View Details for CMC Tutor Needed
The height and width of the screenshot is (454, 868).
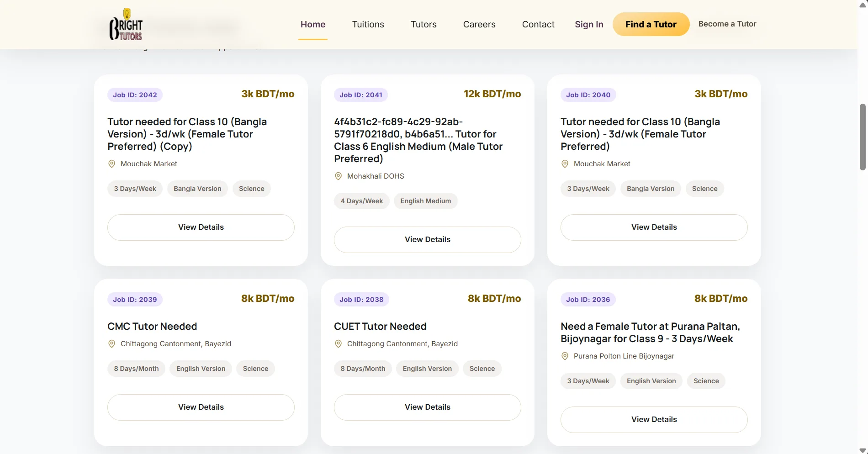click(201, 407)
